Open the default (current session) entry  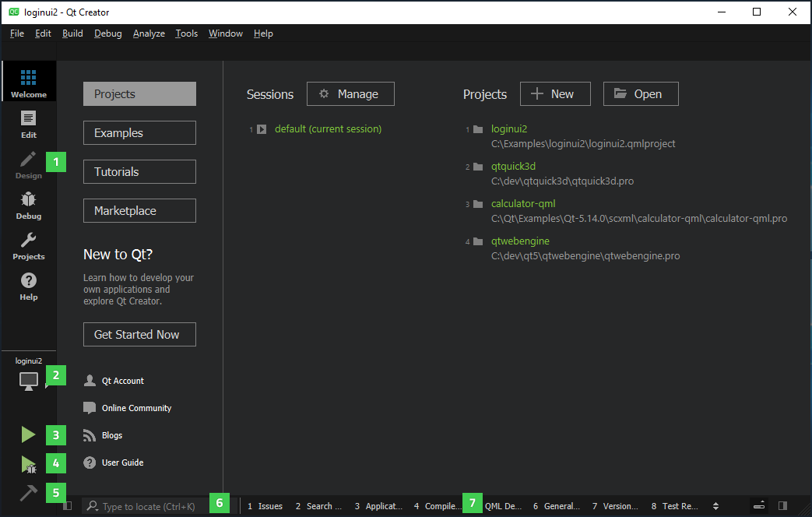[329, 129]
